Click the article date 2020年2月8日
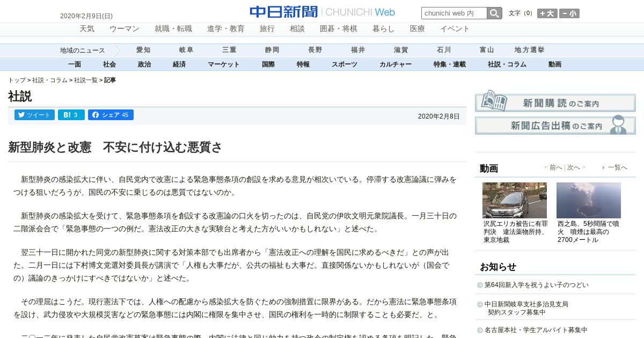 click(439, 116)
